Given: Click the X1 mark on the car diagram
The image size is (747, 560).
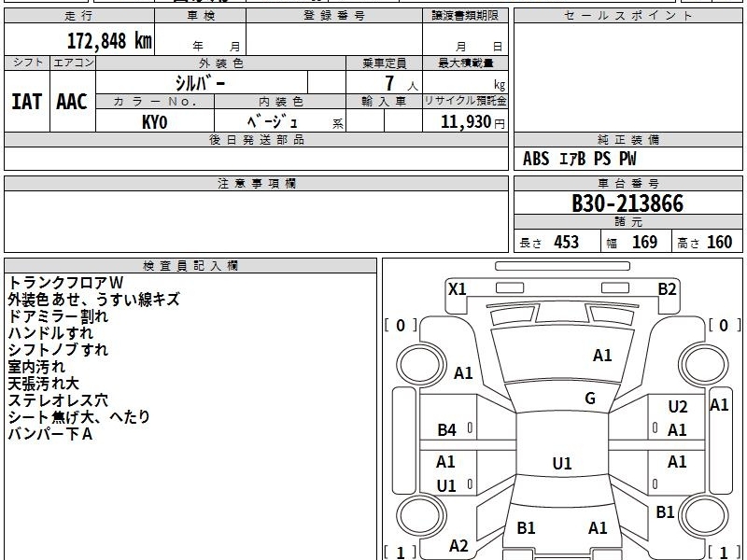Looking at the screenshot, I should coord(458,289).
